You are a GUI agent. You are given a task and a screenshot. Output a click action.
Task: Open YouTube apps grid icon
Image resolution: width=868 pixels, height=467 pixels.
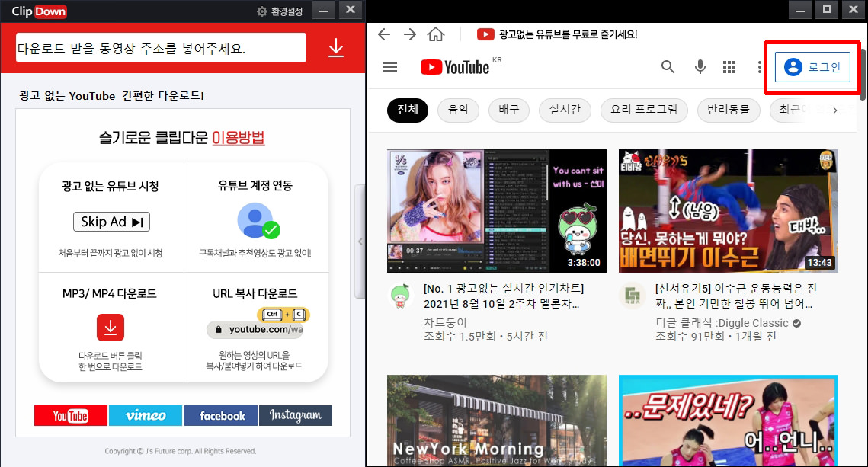click(729, 67)
